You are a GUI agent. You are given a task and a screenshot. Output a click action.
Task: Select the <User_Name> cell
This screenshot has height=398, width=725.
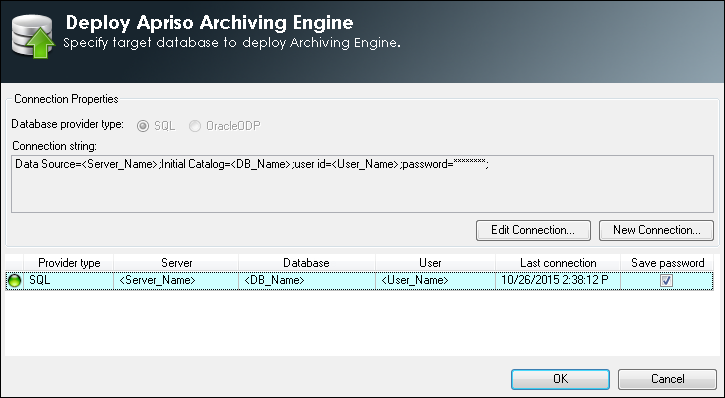(435, 280)
